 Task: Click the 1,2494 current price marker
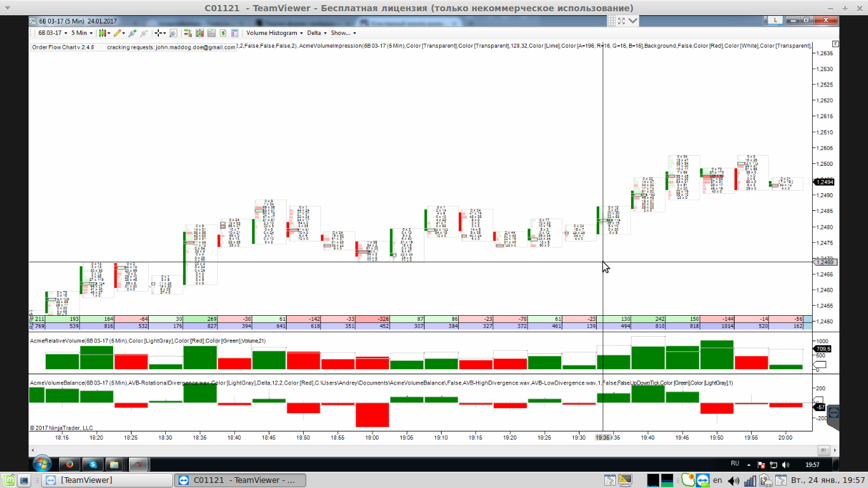tap(824, 182)
